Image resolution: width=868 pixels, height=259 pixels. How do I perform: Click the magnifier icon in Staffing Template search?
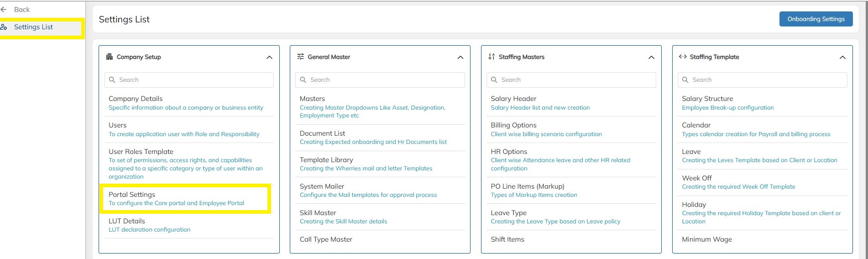tap(685, 80)
